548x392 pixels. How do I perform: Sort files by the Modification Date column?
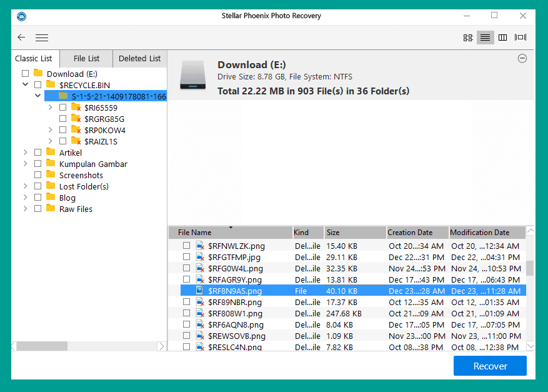pyautogui.click(x=487, y=233)
